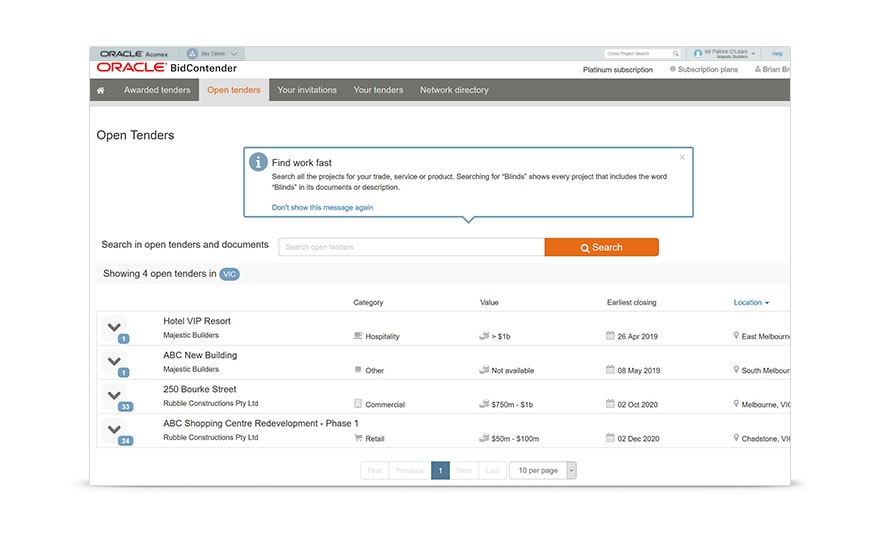880x533 pixels.
Task: Click Majestic Builders under Hotel VIP Resort
Action: click(191, 335)
